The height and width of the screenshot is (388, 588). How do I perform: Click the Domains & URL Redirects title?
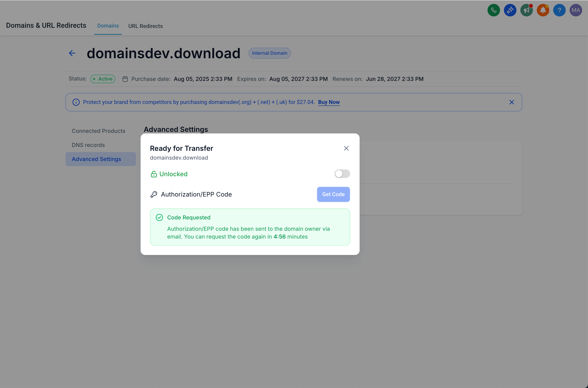[46, 25]
